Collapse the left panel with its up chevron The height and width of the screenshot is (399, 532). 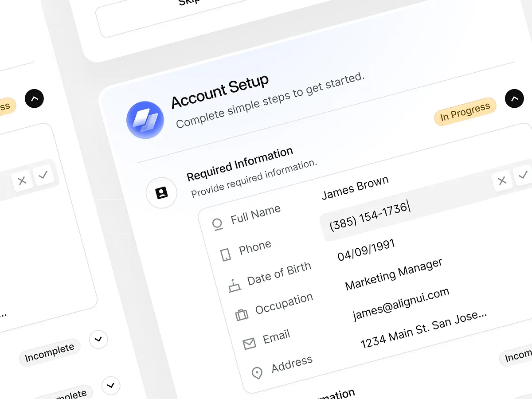click(x=34, y=99)
